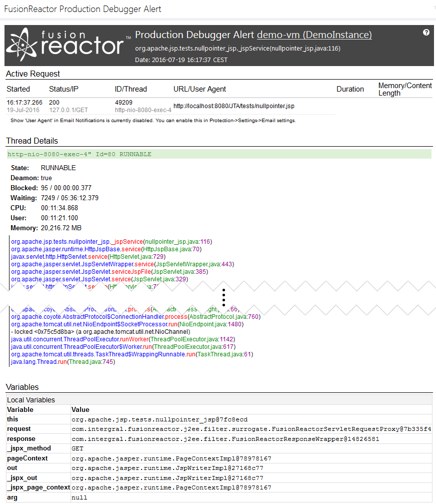This screenshot has height=504, width=436.
Task: Select request ID 49209
Action: coord(123,102)
